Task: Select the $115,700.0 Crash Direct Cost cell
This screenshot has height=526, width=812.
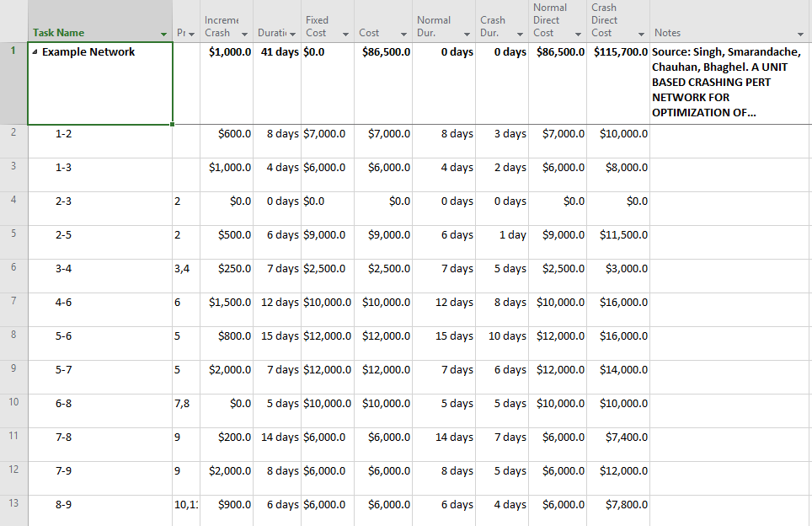Action: (x=618, y=83)
